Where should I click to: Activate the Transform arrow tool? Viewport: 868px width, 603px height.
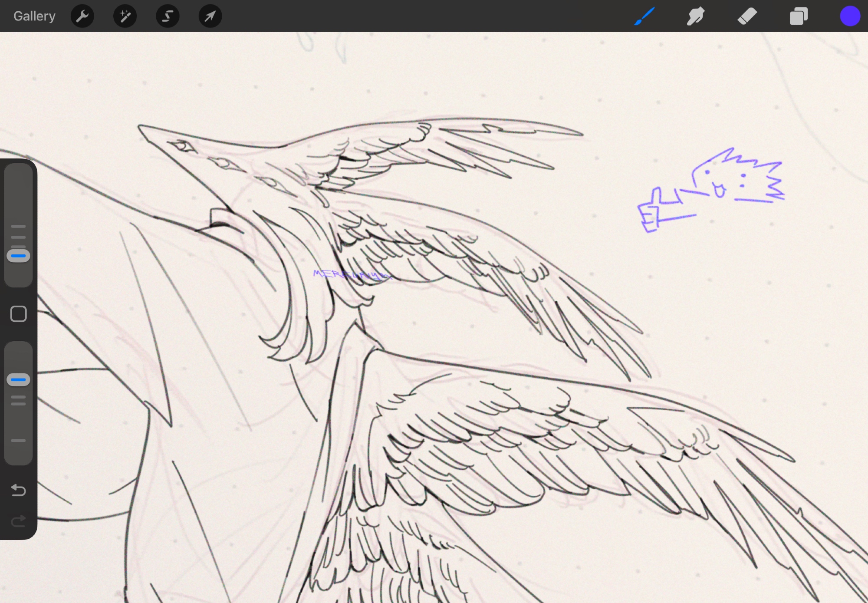click(210, 16)
